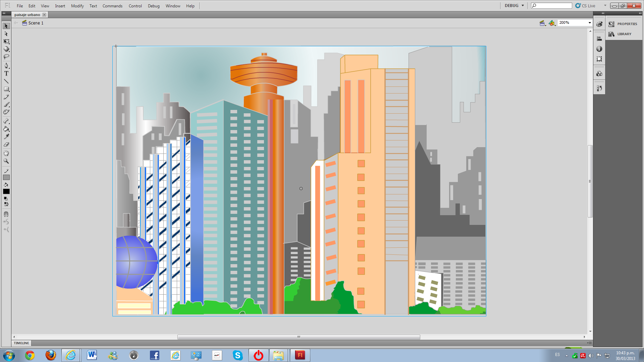Open the Color panel palette icon
Screen dimensions: 644x362
tap(599, 24)
